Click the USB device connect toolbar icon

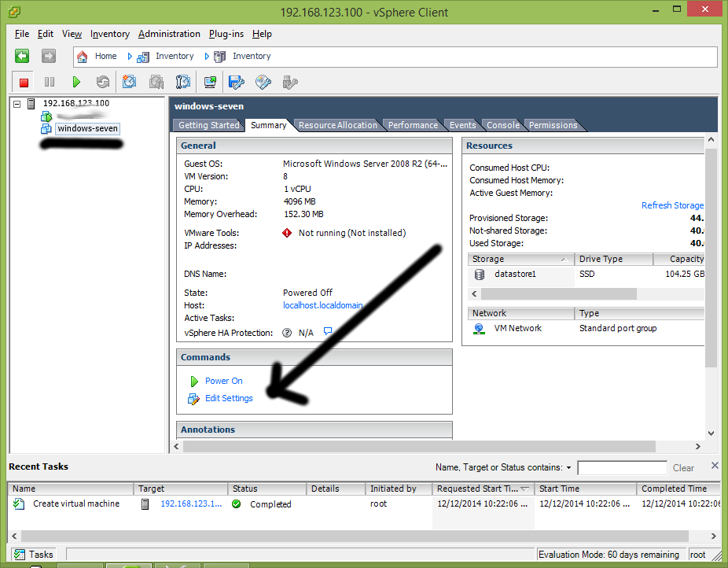290,82
